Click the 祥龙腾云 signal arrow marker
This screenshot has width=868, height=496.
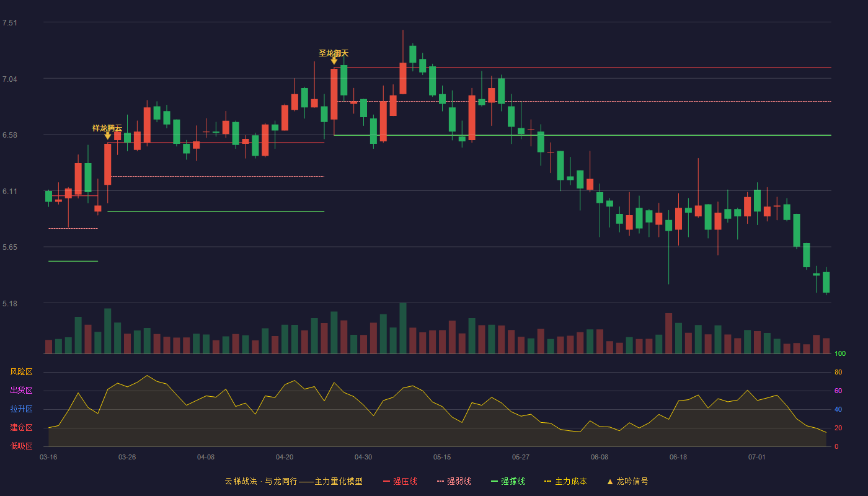[107, 136]
